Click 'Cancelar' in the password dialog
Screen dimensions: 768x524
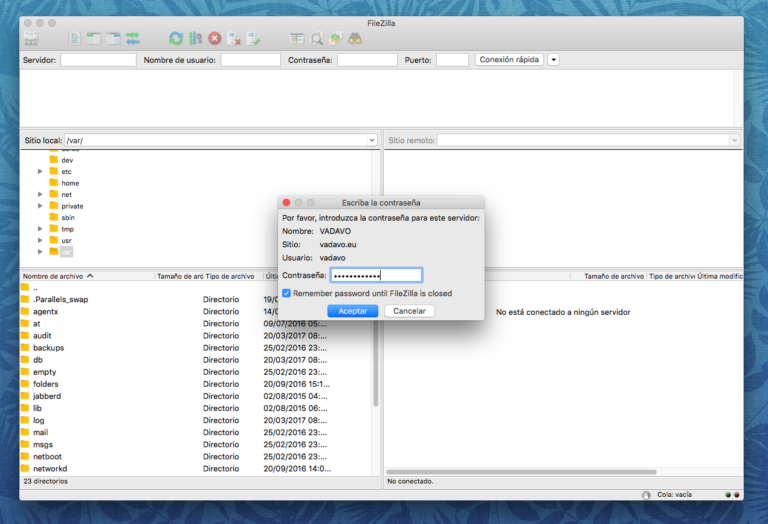tap(409, 311)
